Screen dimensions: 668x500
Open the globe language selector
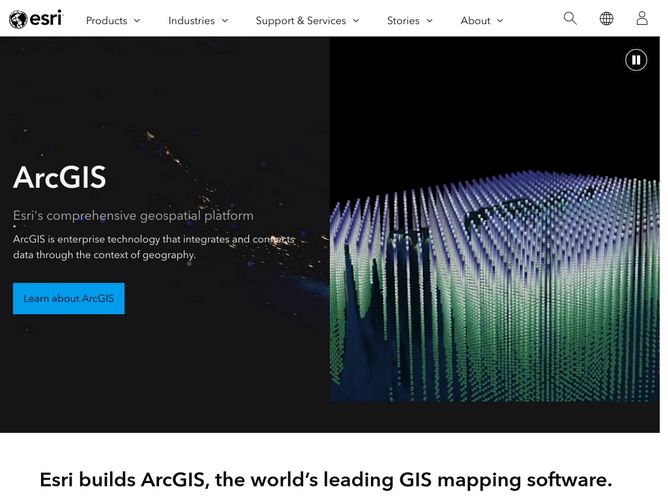(x=606, y=19)
